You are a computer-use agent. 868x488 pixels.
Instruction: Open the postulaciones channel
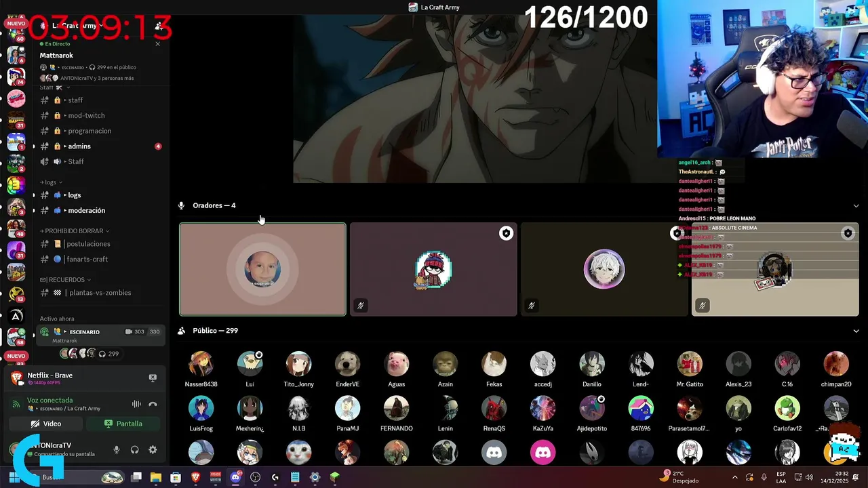(x=100, y=244)
